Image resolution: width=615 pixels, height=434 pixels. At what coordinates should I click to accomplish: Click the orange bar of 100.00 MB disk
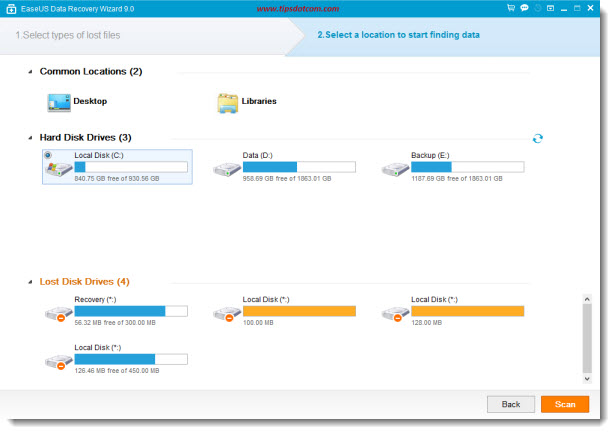[x=299, y=311]
